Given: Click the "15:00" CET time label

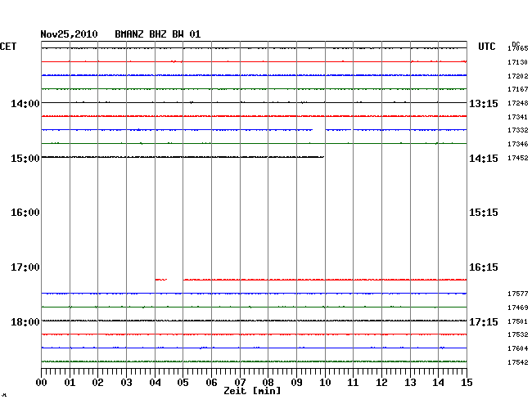Looking at the screenshot, I should 25,159.
